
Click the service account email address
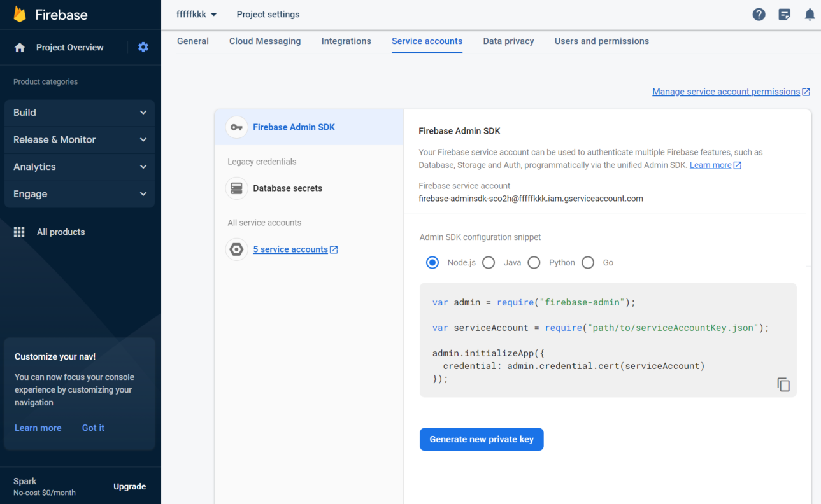531,199
